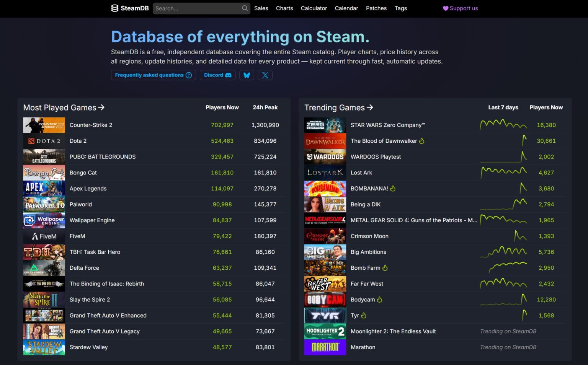Click the Discord button

pyautogui.click(x=217, y=75)
